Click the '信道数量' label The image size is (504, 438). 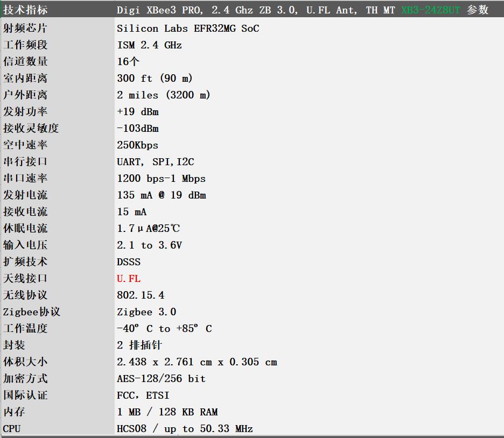coord(25,61)
